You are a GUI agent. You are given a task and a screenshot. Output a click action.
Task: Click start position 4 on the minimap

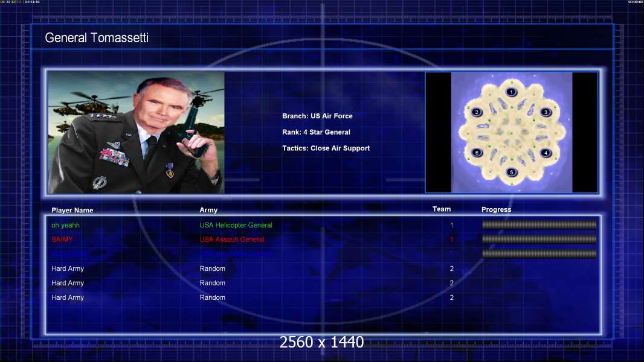(x=546, y=153)
